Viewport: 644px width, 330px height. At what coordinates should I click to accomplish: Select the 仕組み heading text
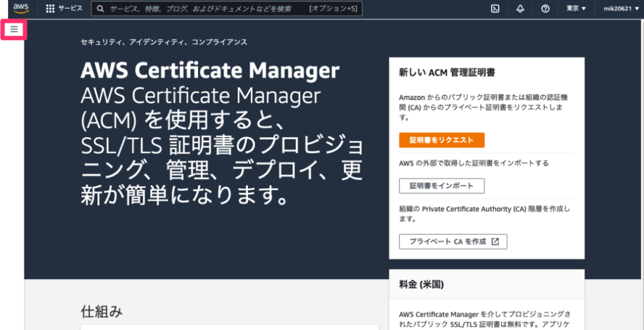[101, 312]
